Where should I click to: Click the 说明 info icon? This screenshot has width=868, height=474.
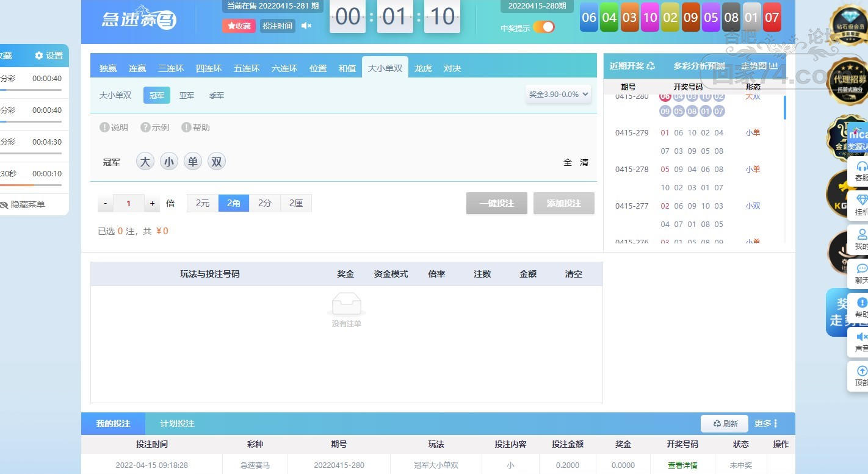pos(104,127)
